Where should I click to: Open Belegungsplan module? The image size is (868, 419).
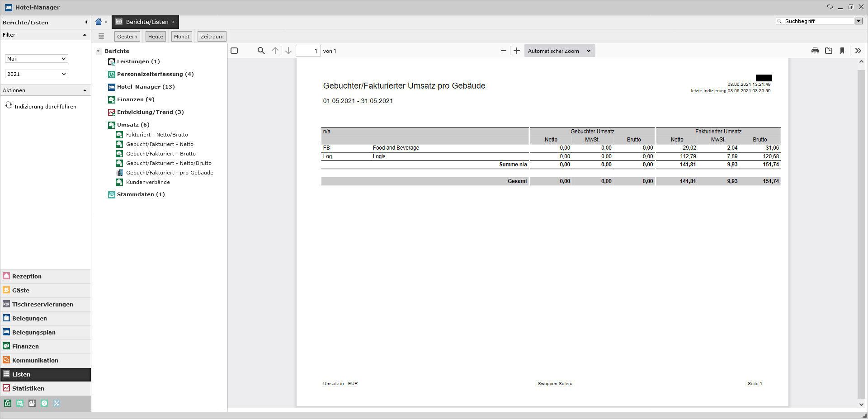tap(46, 332)
